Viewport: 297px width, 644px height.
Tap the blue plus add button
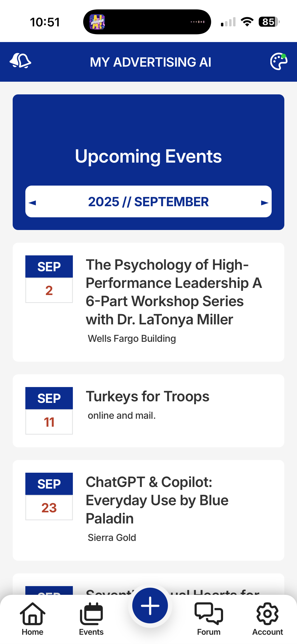click(150, 606)
